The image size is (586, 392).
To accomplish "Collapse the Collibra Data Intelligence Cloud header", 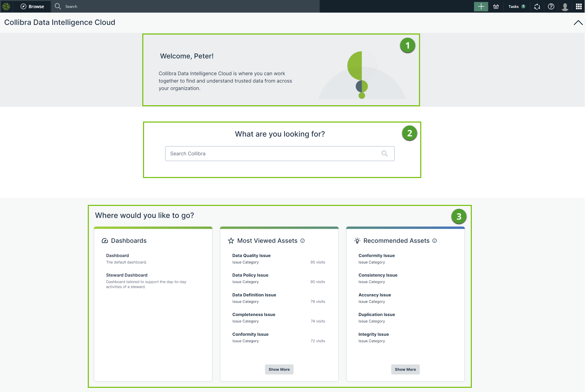I will [578, 22].
